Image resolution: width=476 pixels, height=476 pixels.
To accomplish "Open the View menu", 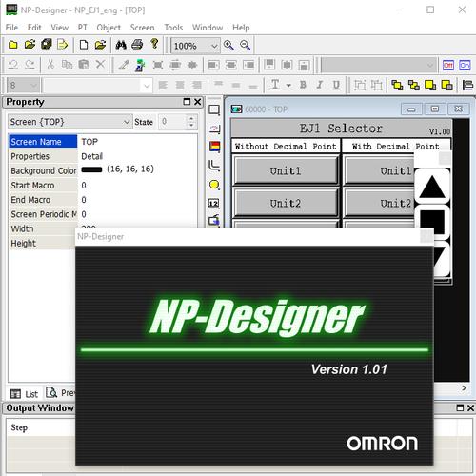I will tap(60, 28).
